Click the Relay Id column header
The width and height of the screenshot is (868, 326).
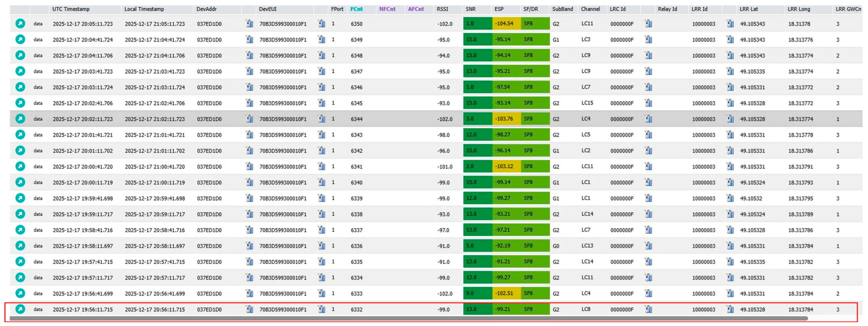point(667,9)
